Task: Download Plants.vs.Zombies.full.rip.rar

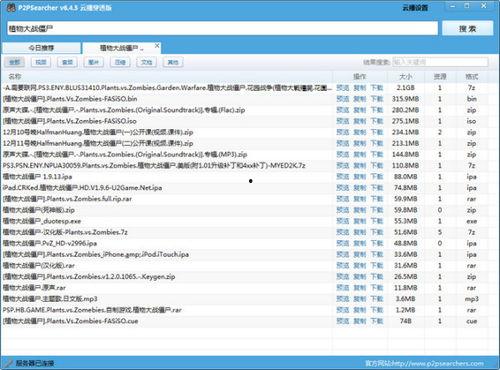Action: (x=377, y=199)
